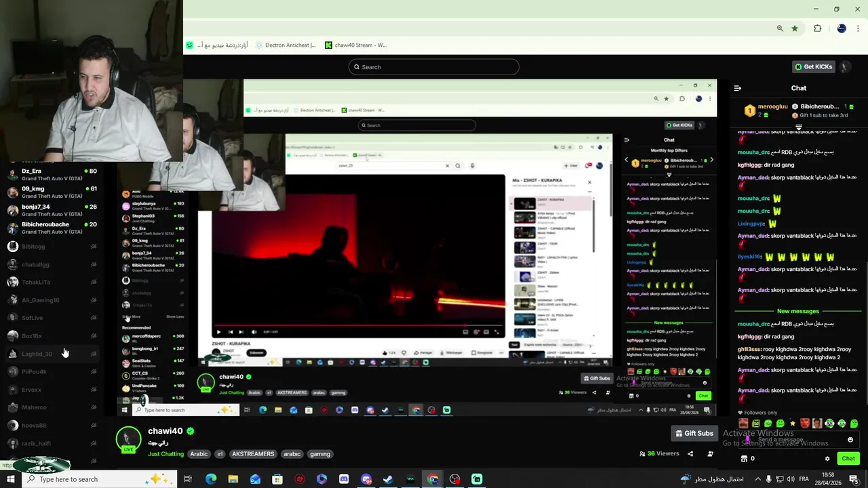This screenshot has width=868, height=488.
Task: Open Dz_Era channel in sidebar
Action: [51, 175]
